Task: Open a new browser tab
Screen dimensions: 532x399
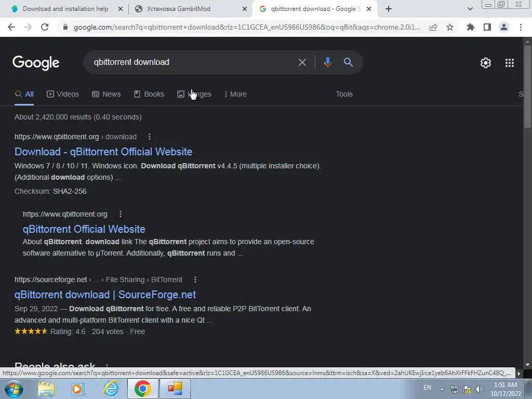Action: [x=389, y=9]
